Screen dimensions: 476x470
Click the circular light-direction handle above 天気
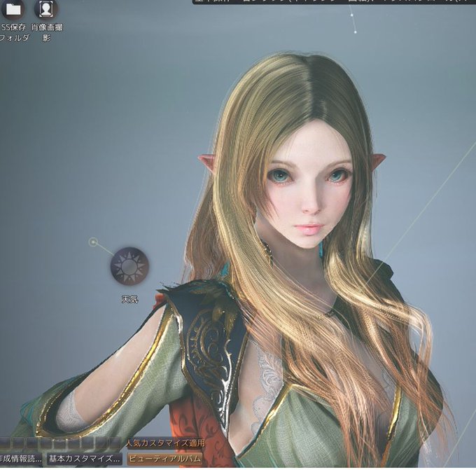pyautogui.click(x=93, y=242)
